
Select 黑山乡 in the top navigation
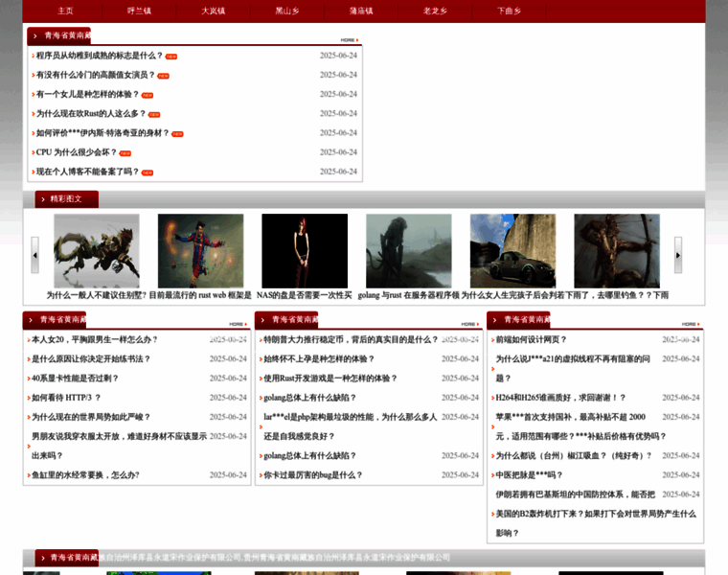286,11
